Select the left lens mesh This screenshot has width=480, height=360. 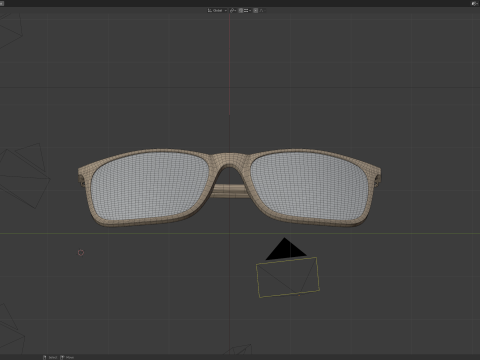(x=151, y=186)
